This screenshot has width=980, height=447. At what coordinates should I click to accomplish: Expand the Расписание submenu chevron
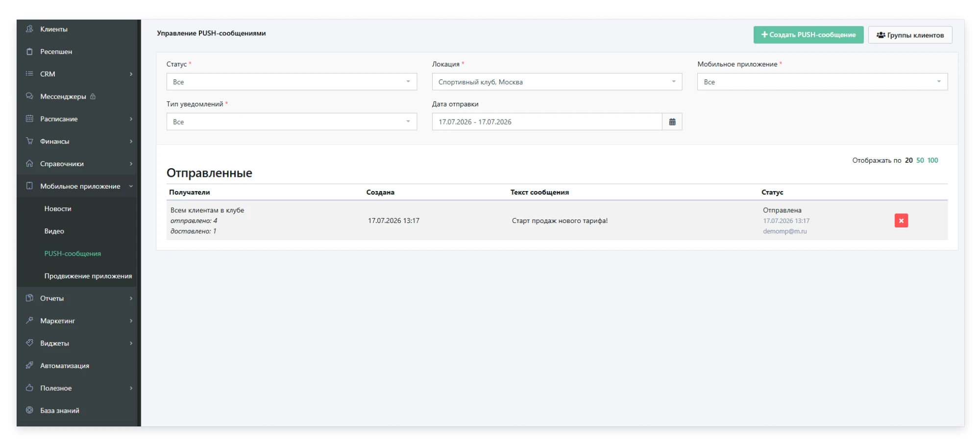tap(131, 119)
